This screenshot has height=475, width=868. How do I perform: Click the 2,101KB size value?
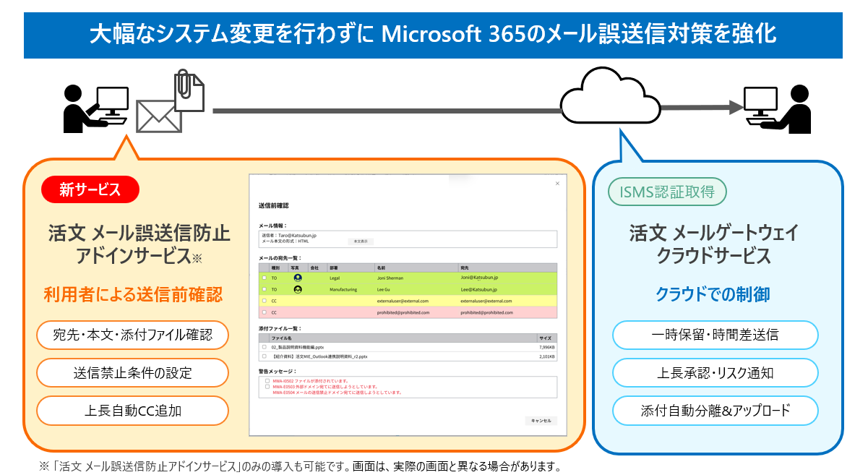(x=547, y=356)
